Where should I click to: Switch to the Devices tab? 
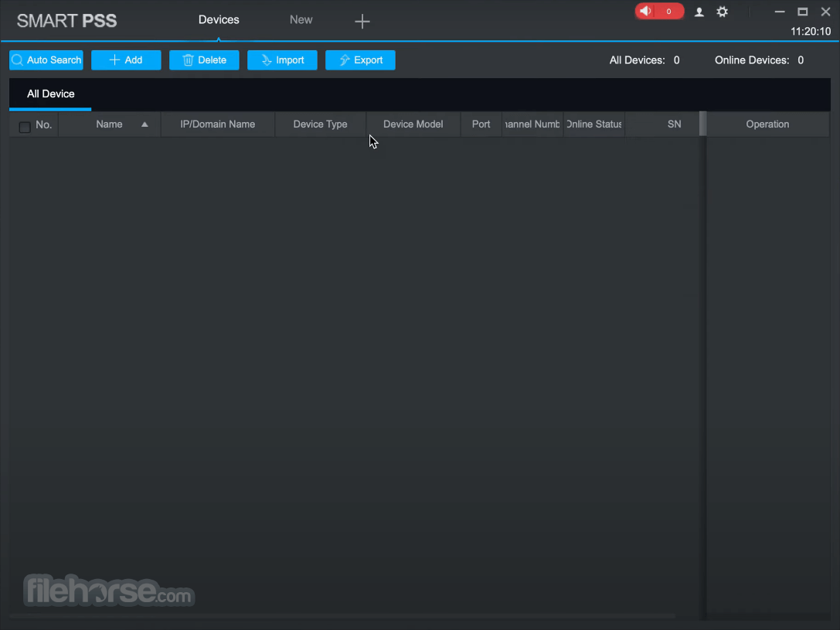(x=219, y=20)
